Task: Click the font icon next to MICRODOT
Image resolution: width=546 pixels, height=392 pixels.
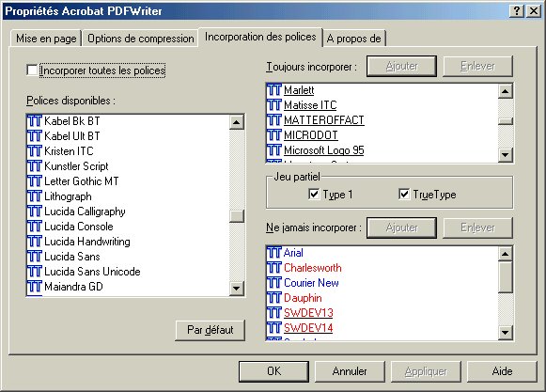Action: tap(274, 134)
